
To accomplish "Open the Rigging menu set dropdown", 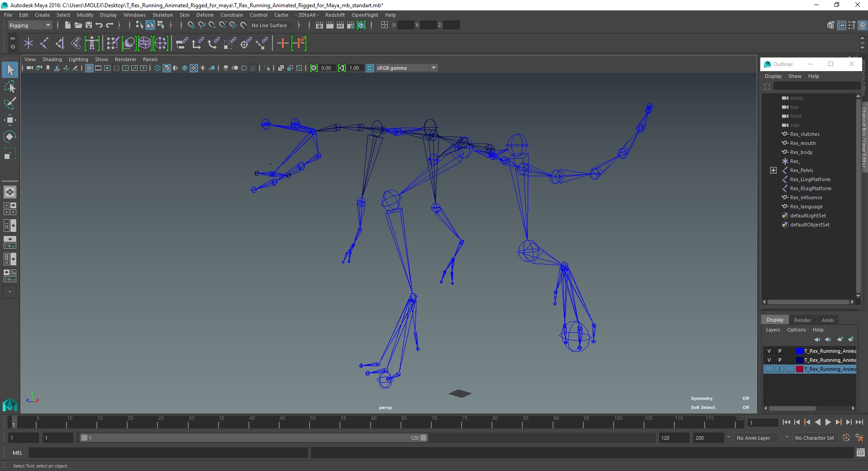I will coord(30,25).
